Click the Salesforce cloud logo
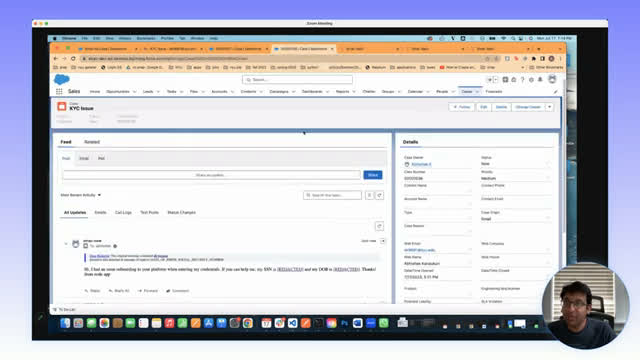Viewport: 640px width, 360px height. 62,79
